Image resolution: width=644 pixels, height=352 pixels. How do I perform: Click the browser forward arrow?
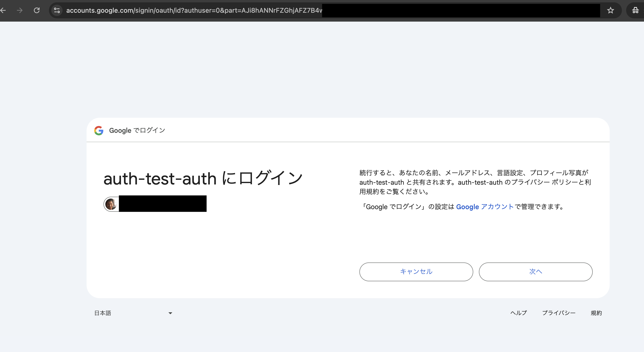pyautogui.click(x=20, y=10)
